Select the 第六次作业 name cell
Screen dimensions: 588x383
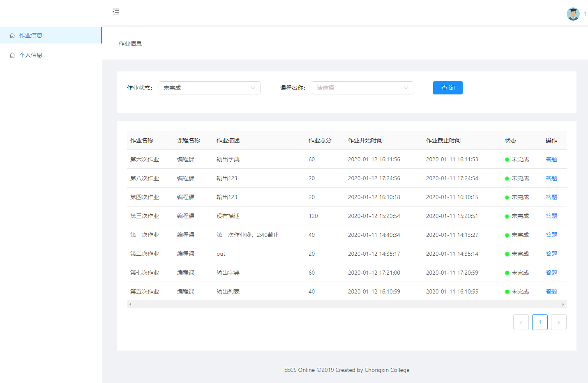coord(145,159)
